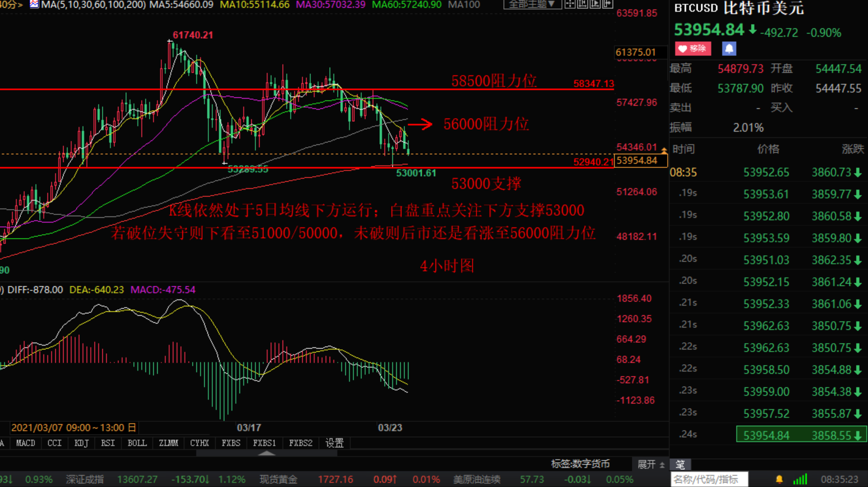Click the 最高 value 54879.73
The image size is (868, 487).
[740, 69]
